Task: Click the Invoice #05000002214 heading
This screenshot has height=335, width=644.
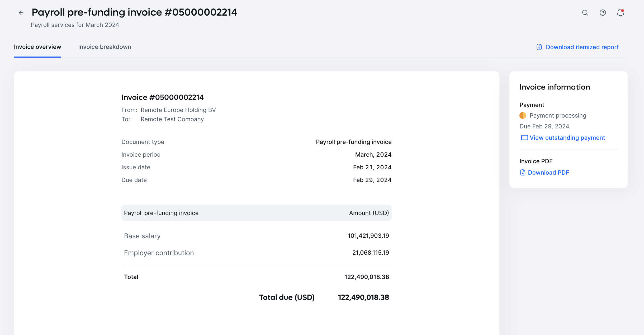Action: (163, 97)
